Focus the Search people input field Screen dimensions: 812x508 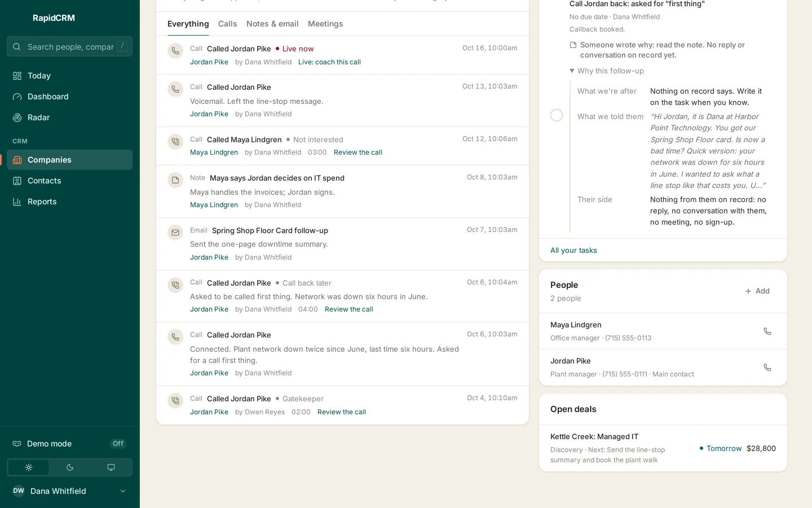click(69, 47)
